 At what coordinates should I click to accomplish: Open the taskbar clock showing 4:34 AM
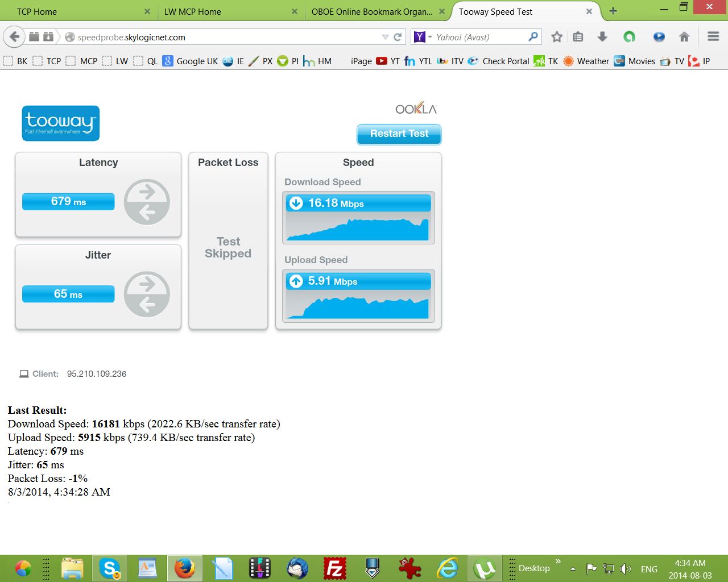click(690, 569)
